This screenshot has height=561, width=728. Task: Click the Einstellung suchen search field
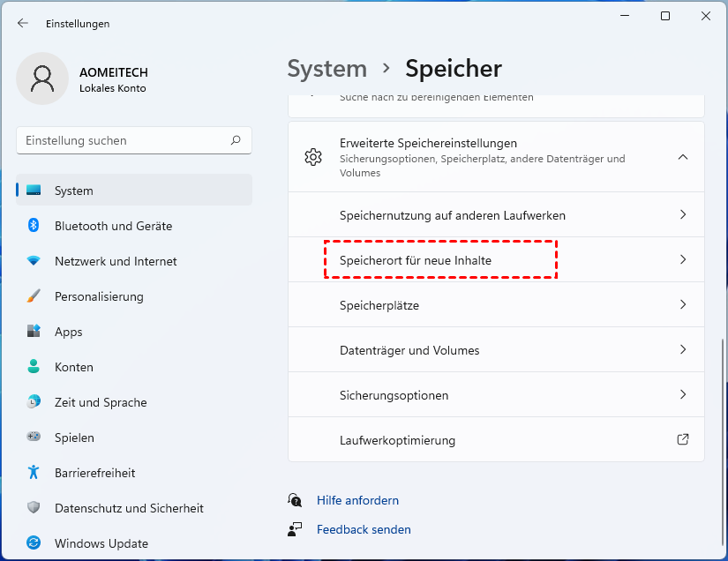point(124,140)
